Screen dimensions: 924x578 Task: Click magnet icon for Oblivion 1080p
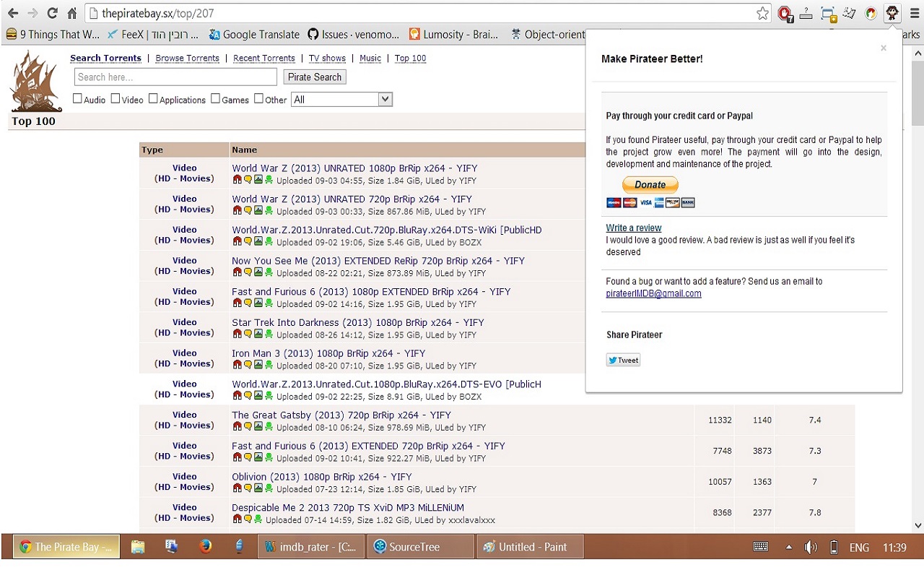click(x=237, y=488)
